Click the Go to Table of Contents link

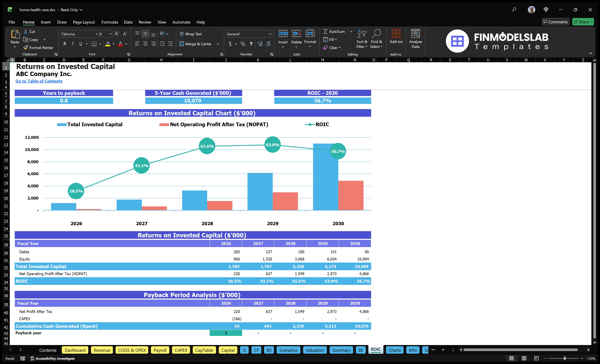[39, 81]
